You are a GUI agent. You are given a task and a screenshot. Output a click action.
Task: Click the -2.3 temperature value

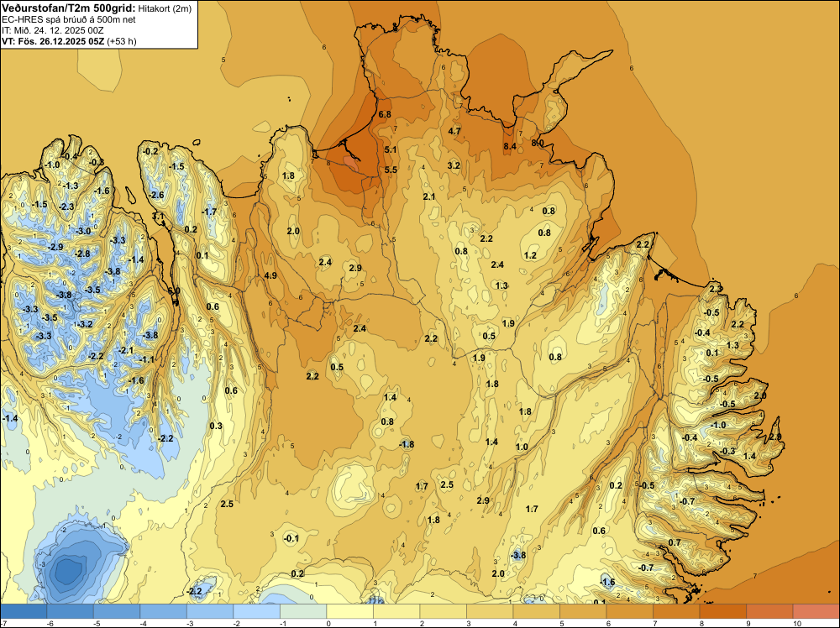tap(66, 207)
